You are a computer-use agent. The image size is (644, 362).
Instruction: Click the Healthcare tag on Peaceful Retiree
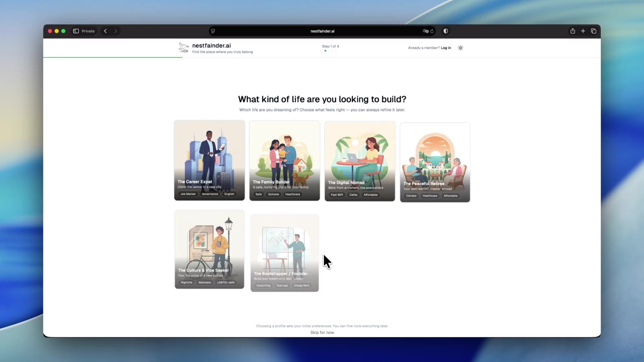click(x=430, y=196)
